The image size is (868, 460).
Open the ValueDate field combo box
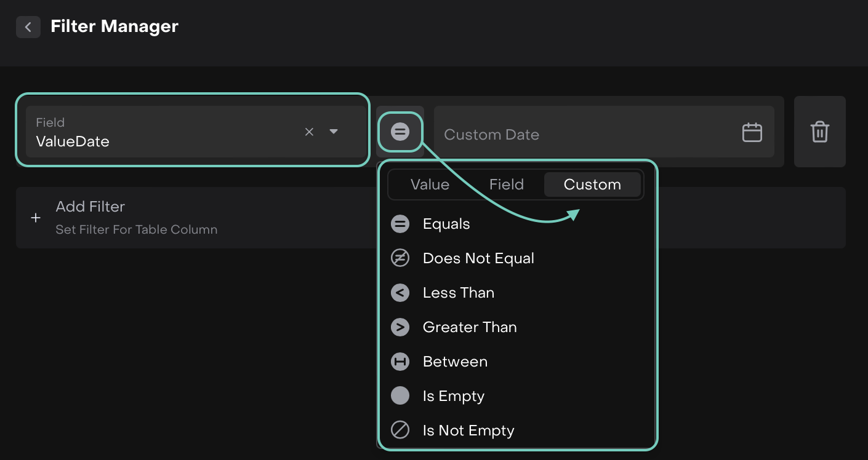click(x=160, y=132)
